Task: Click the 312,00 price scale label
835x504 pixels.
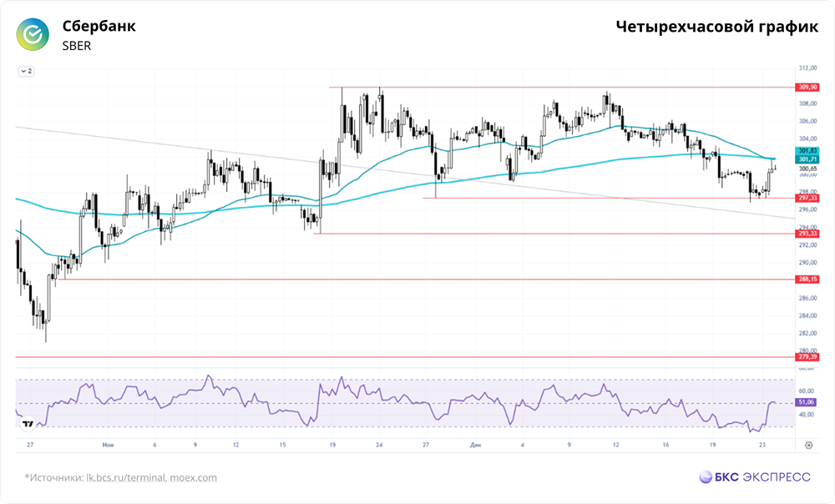Action: 807,68
